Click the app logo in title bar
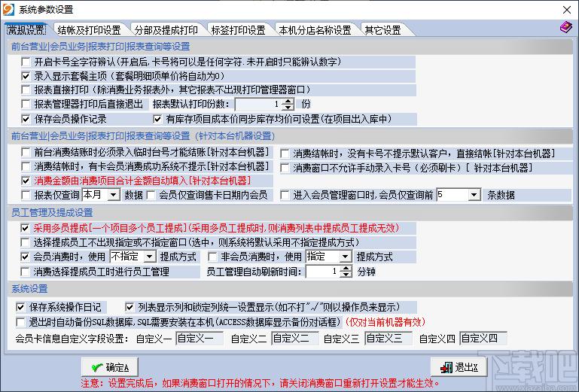Screen dimensions: 579x392 8,9
